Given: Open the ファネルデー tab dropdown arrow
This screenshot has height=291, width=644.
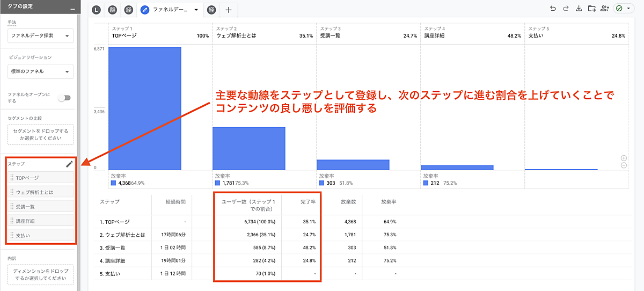Looking at the screenshot, I should (196, 10).
